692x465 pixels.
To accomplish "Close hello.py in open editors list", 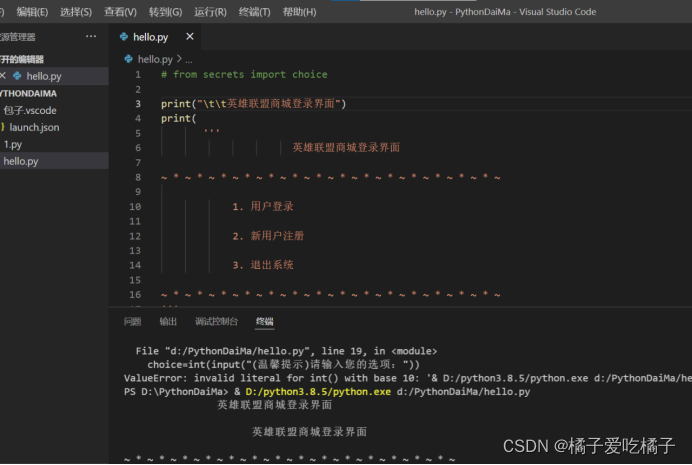I will click(3, 76).
